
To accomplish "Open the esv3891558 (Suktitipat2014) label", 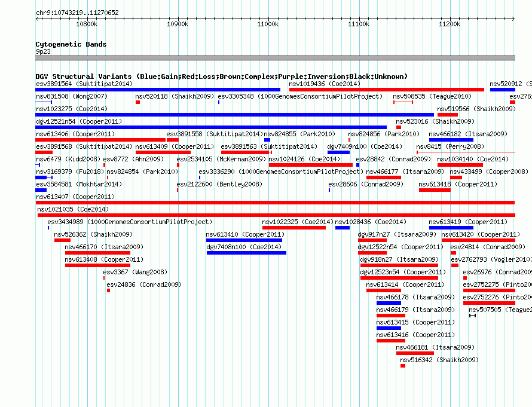I will pyautogui.click(x=215, y=134).
